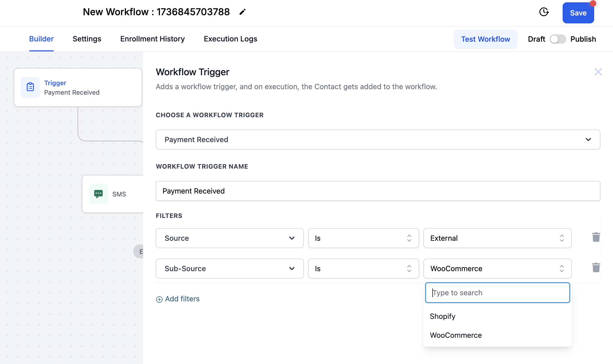Choose Shopify from the sub-source options

[x=443, y=316]
